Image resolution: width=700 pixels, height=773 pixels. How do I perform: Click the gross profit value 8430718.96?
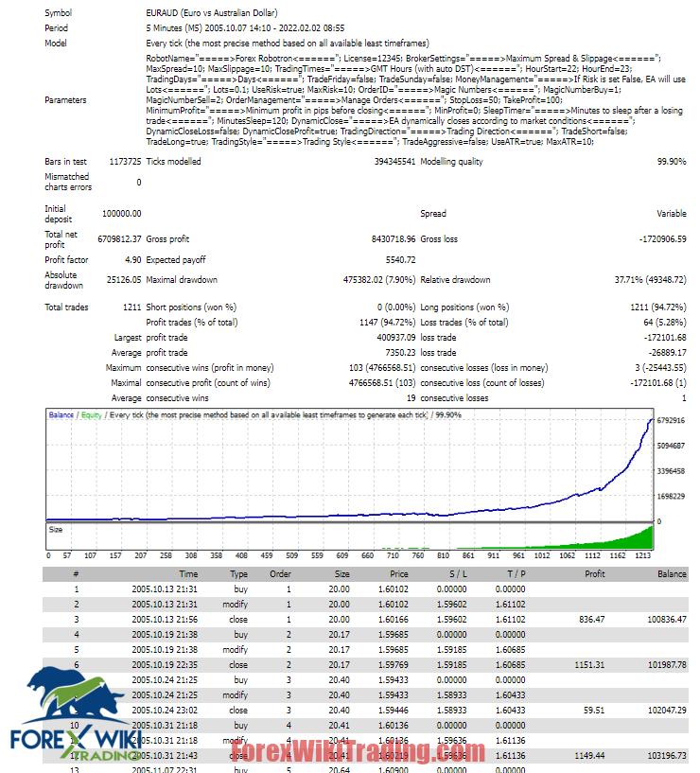(x=394, y=239)
